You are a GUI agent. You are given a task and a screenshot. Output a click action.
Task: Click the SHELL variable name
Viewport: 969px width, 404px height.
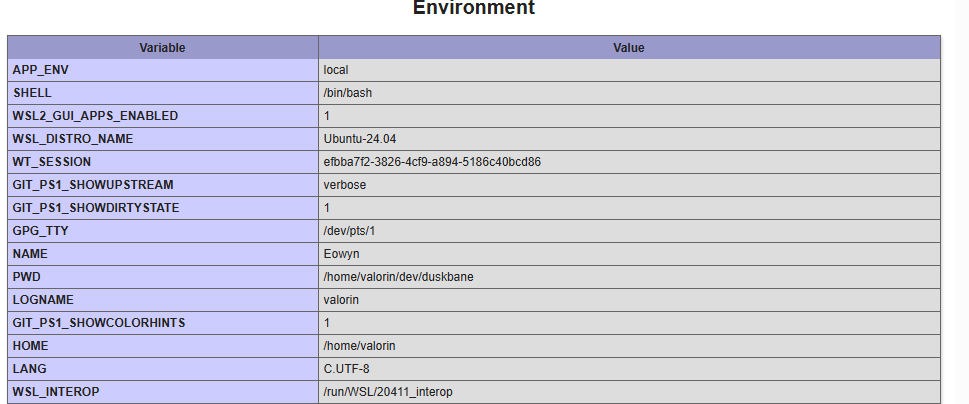click(x=31, y=93)
